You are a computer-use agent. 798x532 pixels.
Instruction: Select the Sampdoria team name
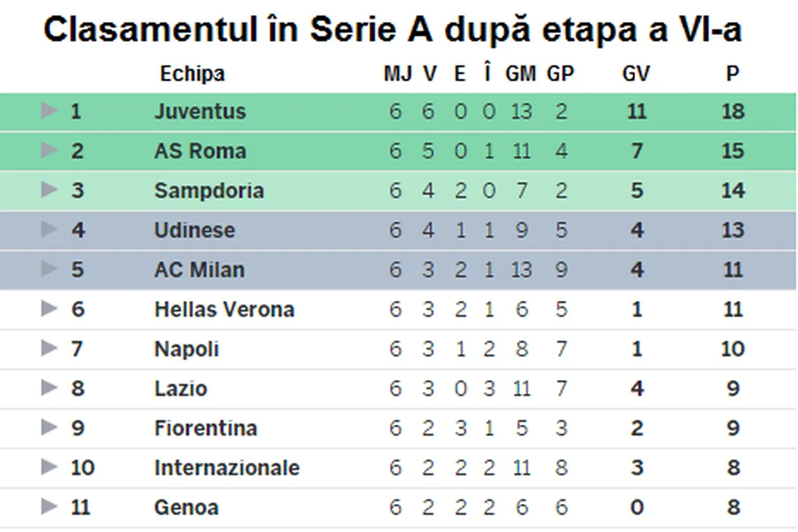tap(209, 191)
